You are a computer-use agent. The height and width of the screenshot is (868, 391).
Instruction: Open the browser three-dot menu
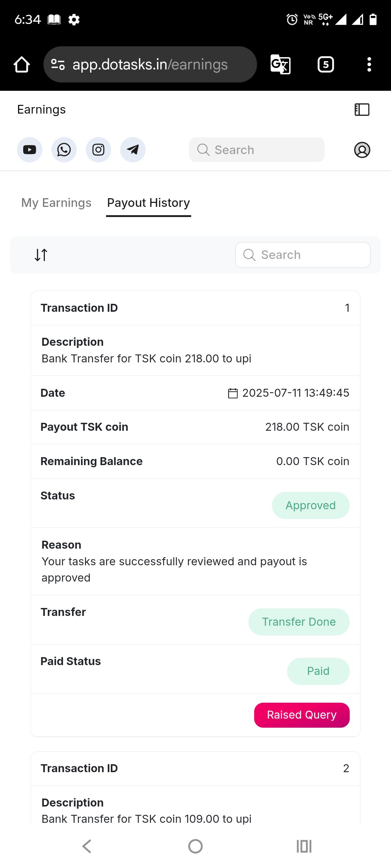coord(369,65)
